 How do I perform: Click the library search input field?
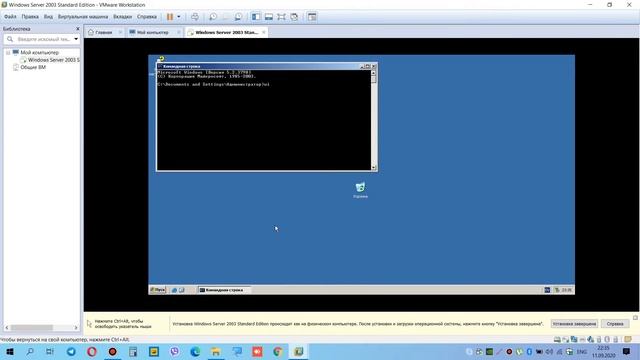click(x=41, y=39)
